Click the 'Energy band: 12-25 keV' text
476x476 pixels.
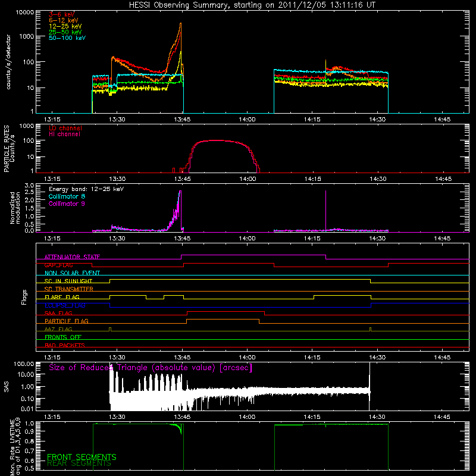coord(86,189)
